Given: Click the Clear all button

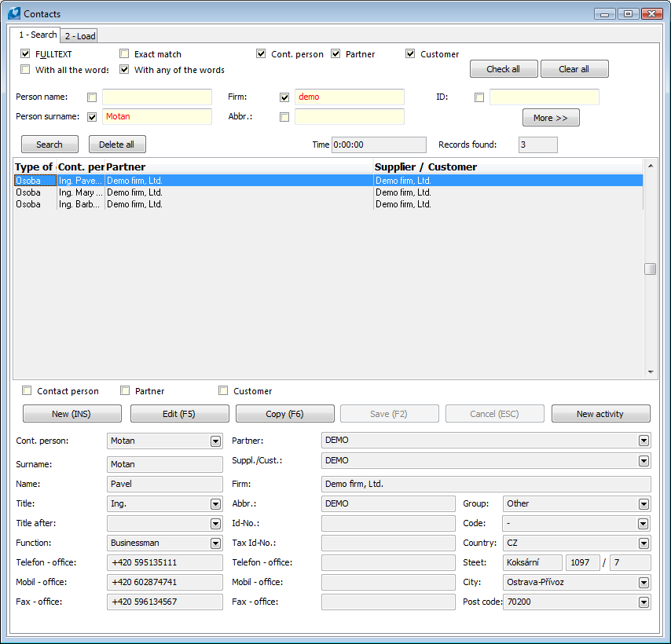Looking at the screenshot, I should coord(574,69).
